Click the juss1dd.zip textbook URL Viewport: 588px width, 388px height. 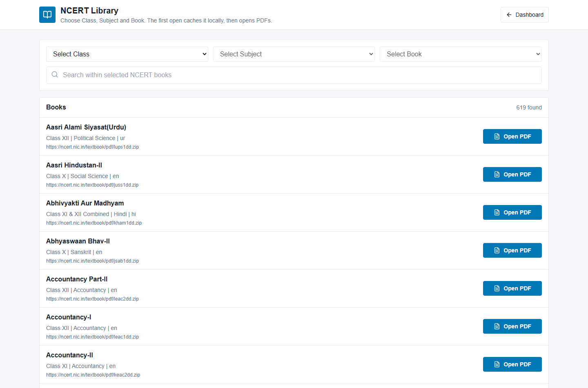click(92, 185)
